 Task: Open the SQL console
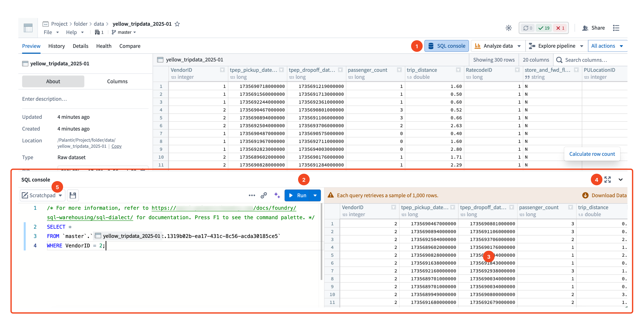click(x=447, y=46)
